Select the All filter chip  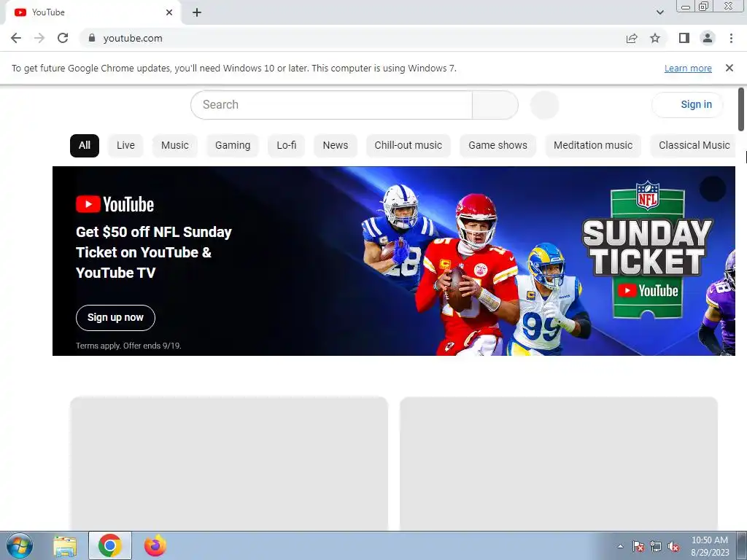pyautogui.click(x=85, y=146)
